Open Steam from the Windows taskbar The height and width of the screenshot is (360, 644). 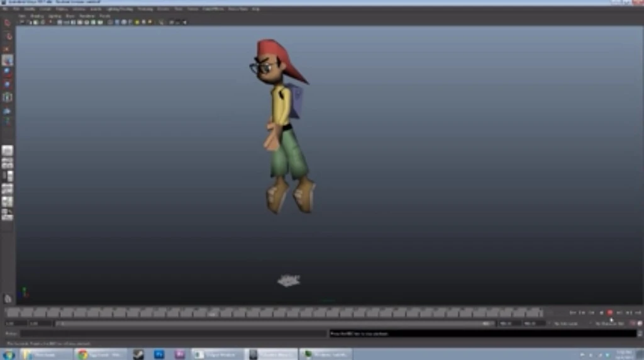[138, 354]
